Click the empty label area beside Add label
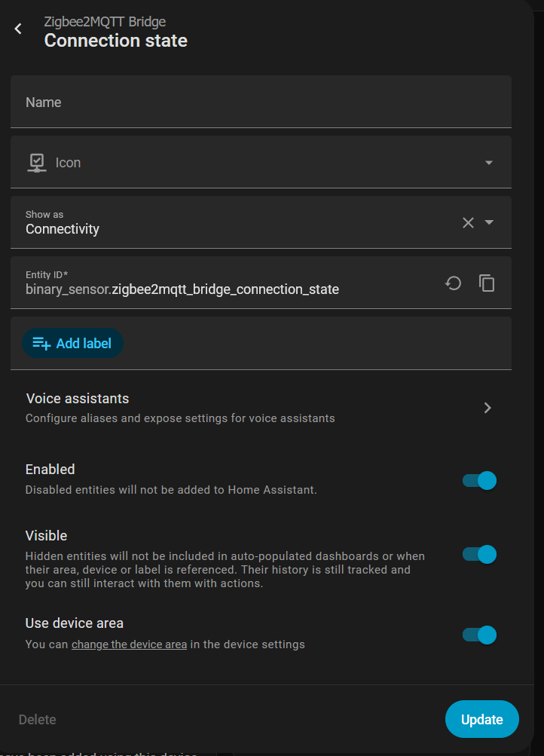This screenshot has height=756, width=544. pos(316,343)
